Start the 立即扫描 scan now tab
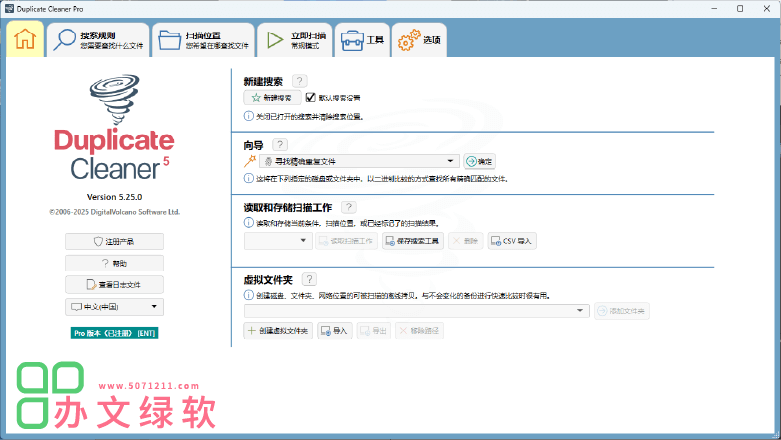This screenshot has height=440, width=781. coord(295,40)
